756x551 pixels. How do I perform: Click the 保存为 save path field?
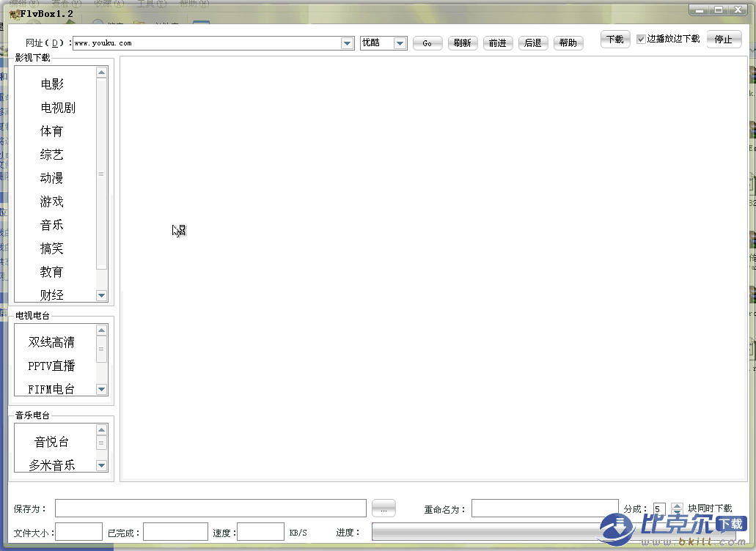tap(210, 509)
